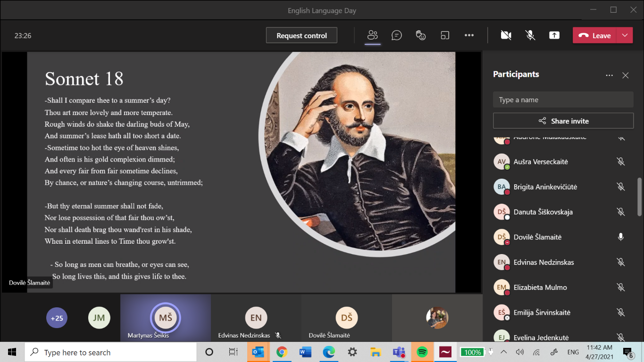This screenshot has width=644, height=362.
Task: Click the breakout rooms icon
Action: (x=445, y=35)
